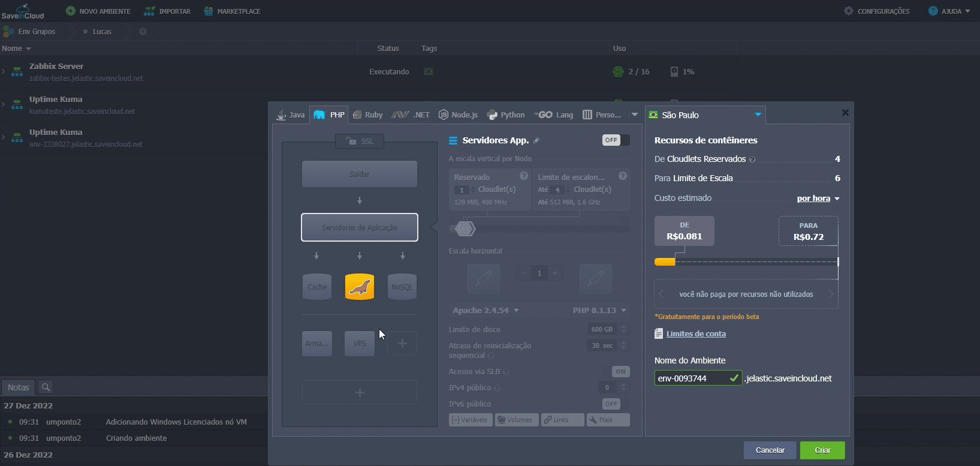Image resolution: width=980 pixels, height=466 pixels.
Task: Click the cloudlet slider hexagon handle
Action: coord(465,229)
